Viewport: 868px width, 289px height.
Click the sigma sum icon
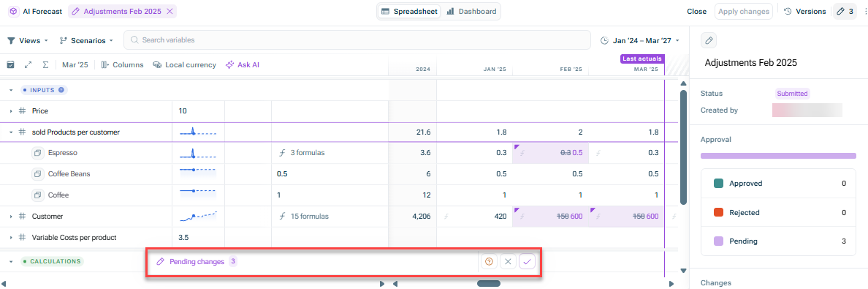tap(45, 64)
